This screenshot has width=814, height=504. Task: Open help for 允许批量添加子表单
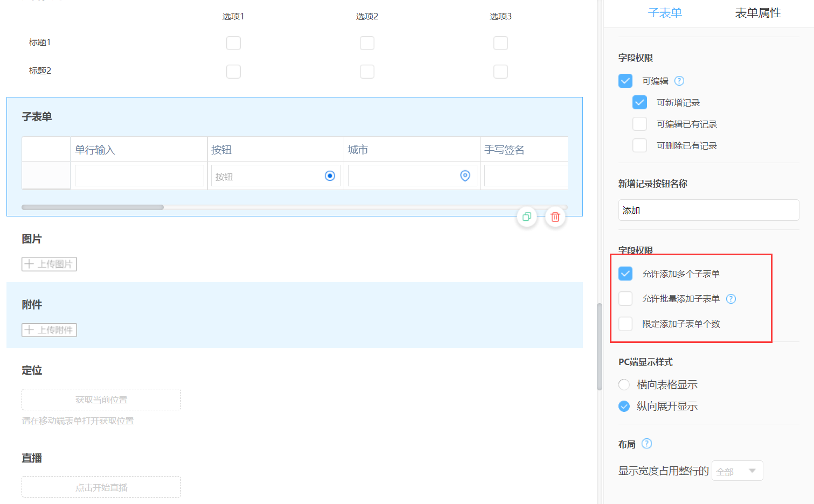731,299
